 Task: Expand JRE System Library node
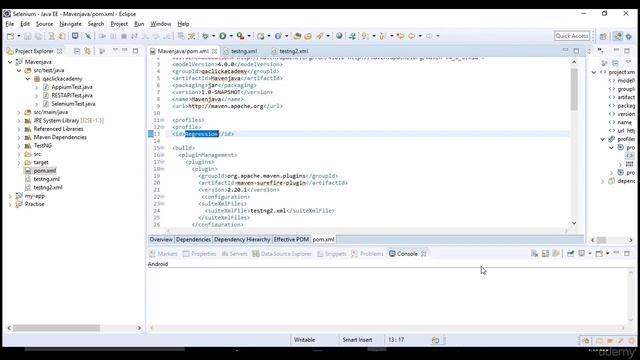click(19, 121)
